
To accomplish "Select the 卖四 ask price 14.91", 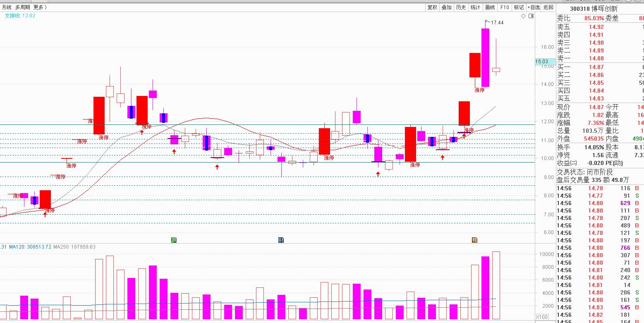I will coord(596,35).
